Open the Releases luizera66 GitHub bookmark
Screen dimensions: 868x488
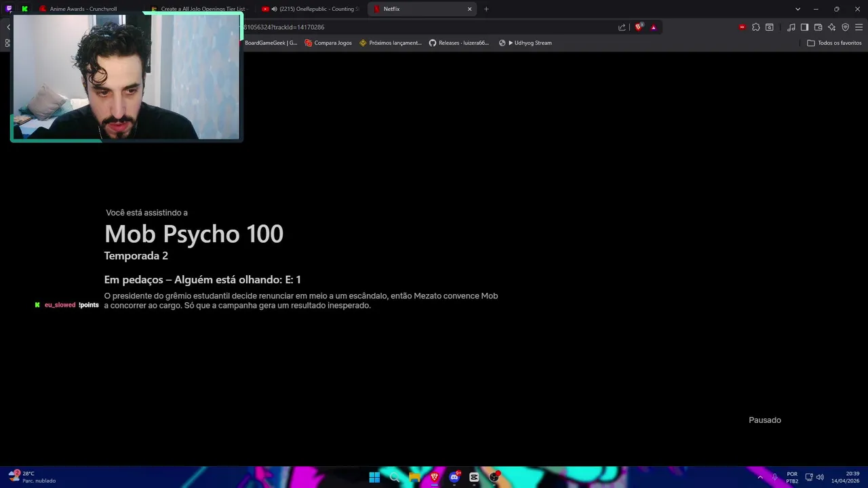(459, 43)
